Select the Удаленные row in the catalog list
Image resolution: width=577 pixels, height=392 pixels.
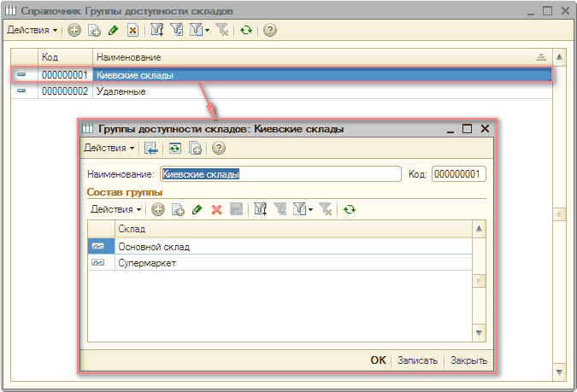coord(121,91)
